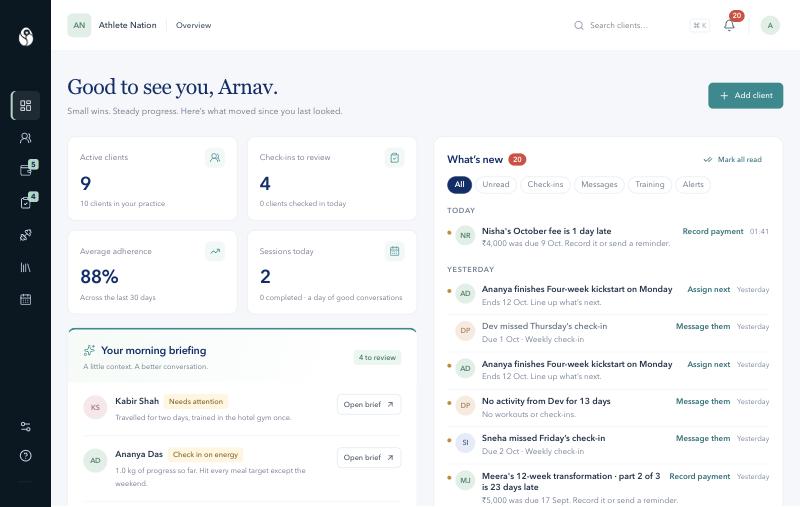
Task: Open the notifications bell icon
Action: coord(729,25)
